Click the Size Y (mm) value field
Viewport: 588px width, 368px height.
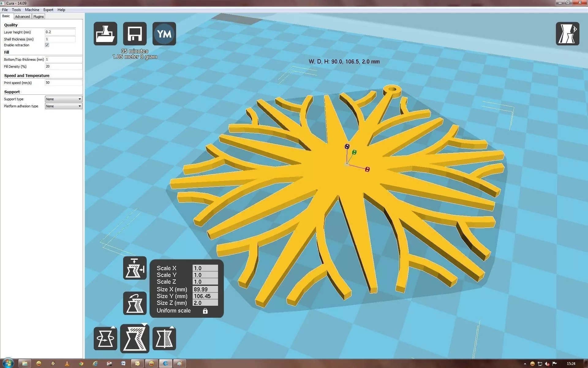pos(205,296)
